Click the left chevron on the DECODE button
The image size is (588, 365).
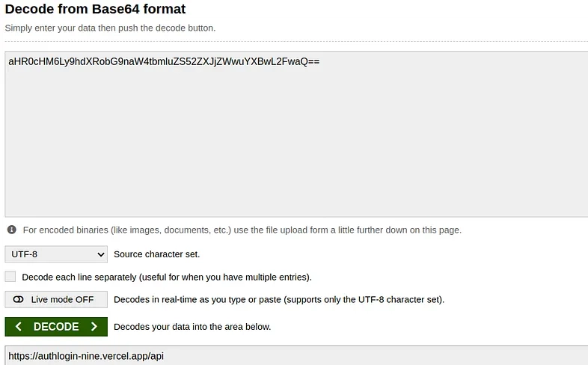click(19, 327)
